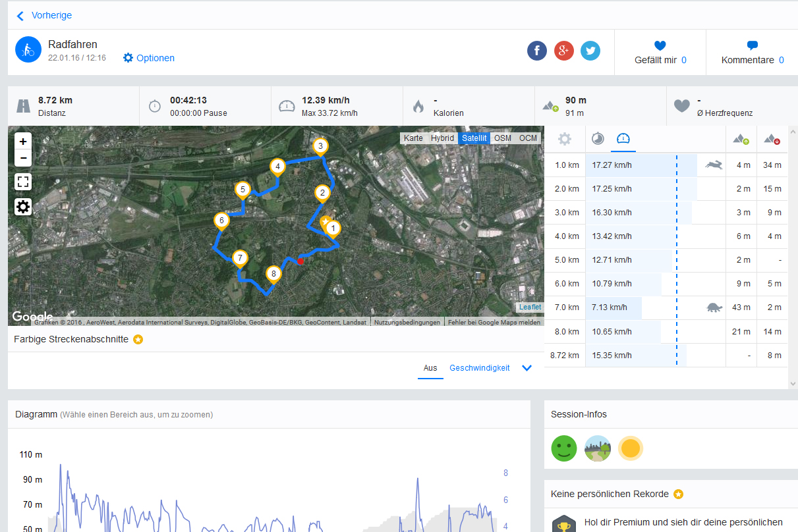Screen dimensions: 798x532
Task: Open map settings gear icon
Action: pos(23,207)
